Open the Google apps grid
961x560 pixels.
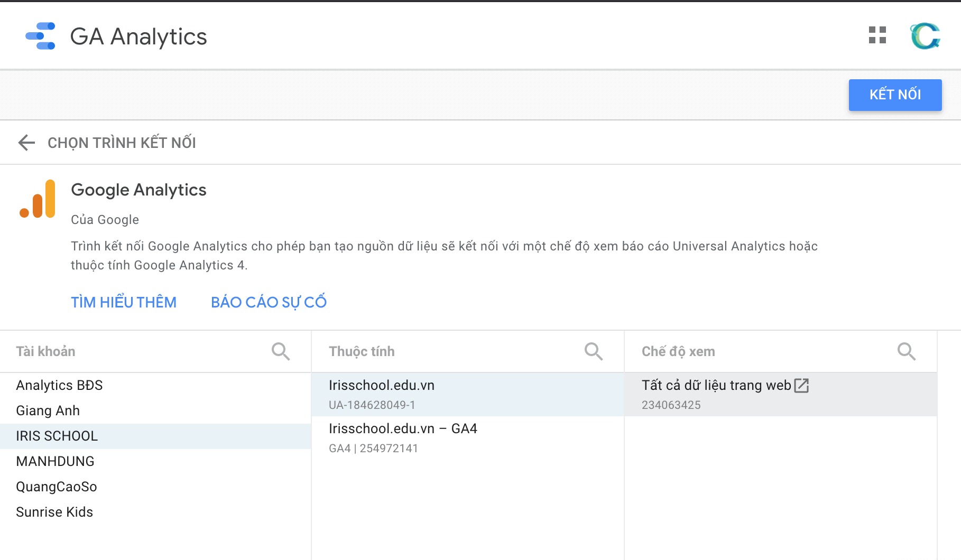tap(877, 35)
